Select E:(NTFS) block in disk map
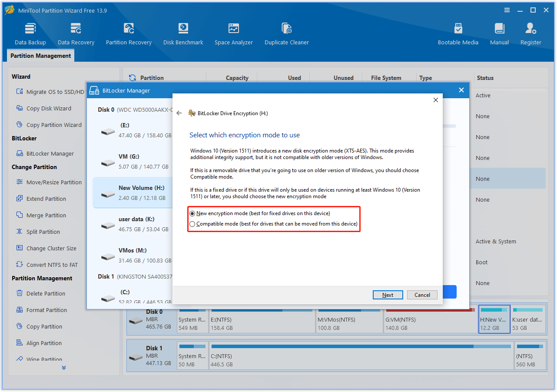Screen dimensions: 557x392 pyautogui.click(x=262, y=319)
